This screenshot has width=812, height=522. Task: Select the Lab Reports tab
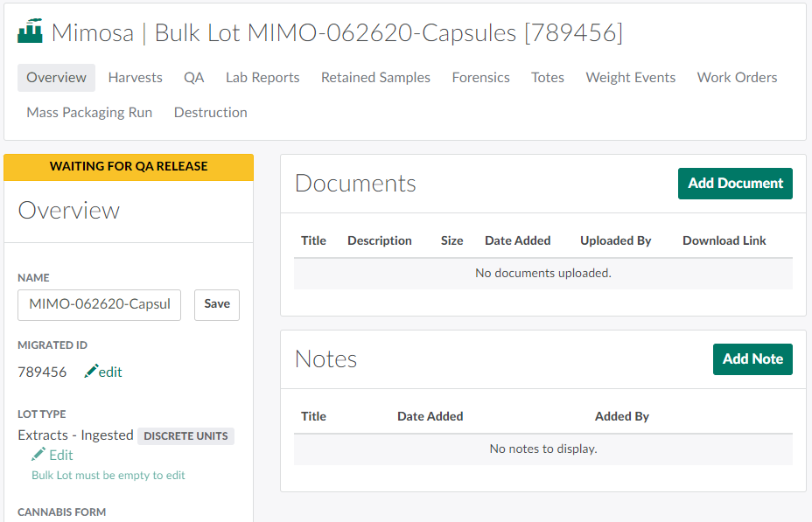(262, 78)
